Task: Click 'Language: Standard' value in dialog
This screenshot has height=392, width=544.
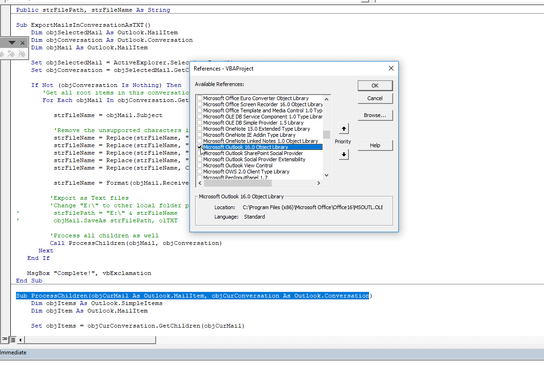Action: [254, 217]
